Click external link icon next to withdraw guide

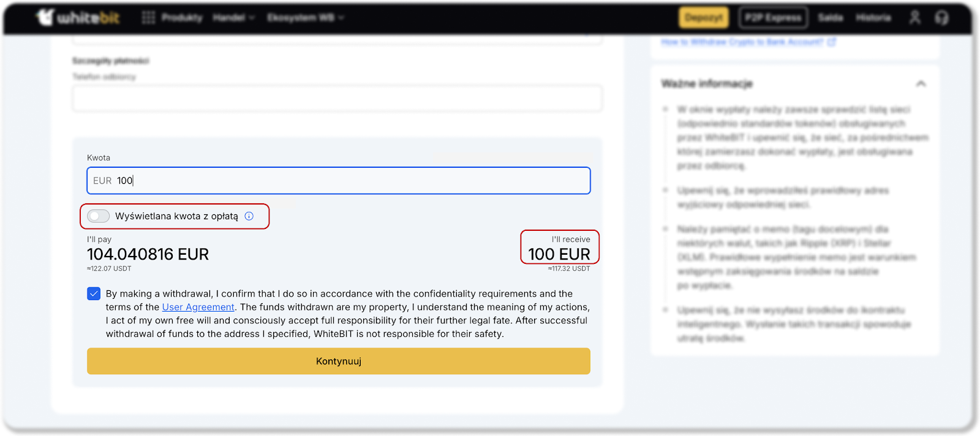(831, 42)
